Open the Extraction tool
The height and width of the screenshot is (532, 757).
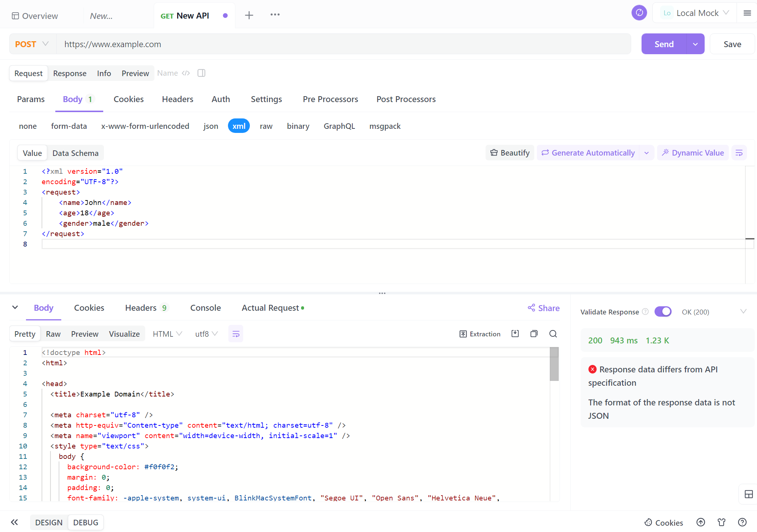(480, 334)
